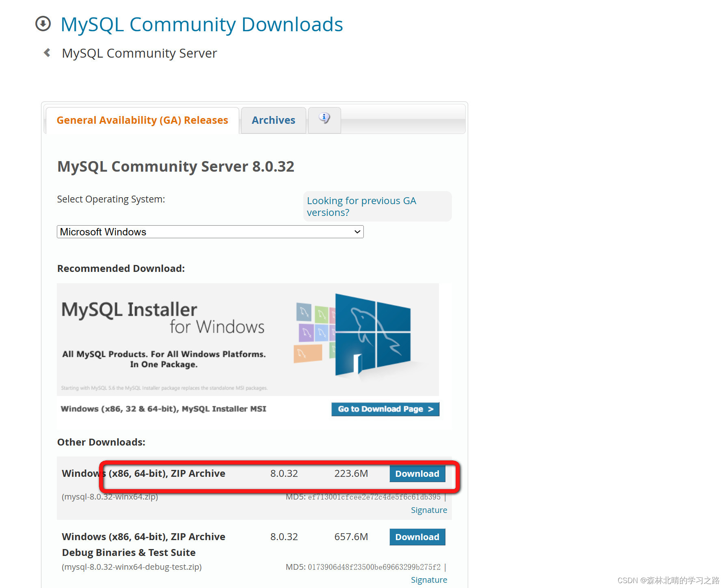Click the filename (mysql-8.0.32-winx64-debug-test.zip)
726x588 pixels.
132,567
